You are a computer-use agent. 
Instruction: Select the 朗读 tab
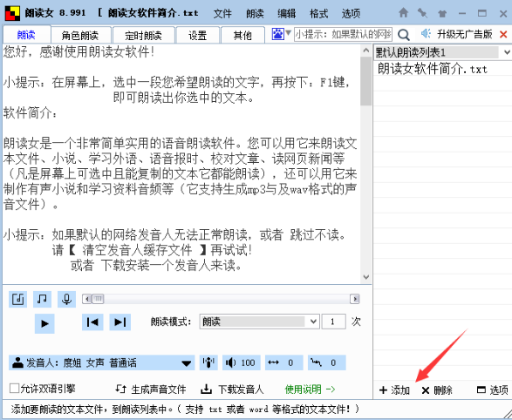(x=26, y=35)
